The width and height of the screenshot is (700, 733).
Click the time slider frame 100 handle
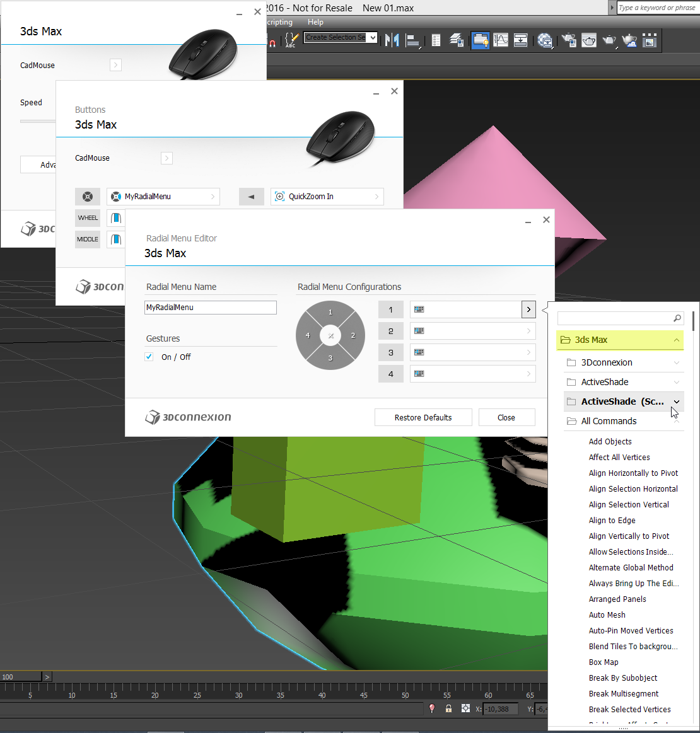[x=21, y=677]
